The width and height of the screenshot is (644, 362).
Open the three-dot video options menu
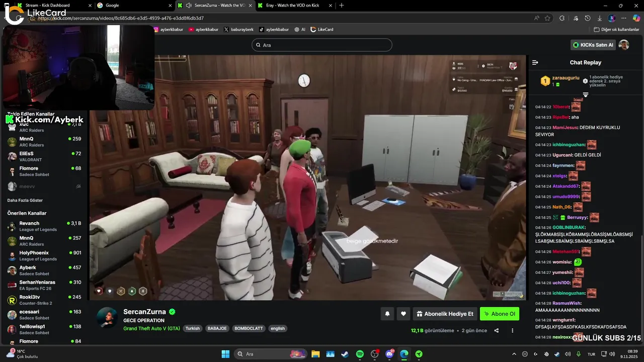coord(513,330)
